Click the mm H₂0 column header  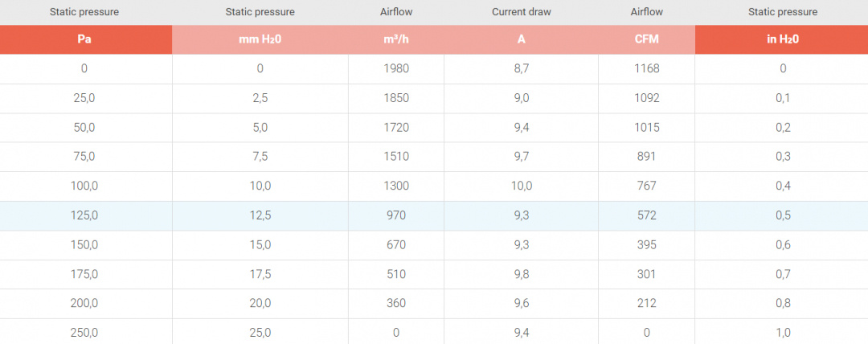260,39
